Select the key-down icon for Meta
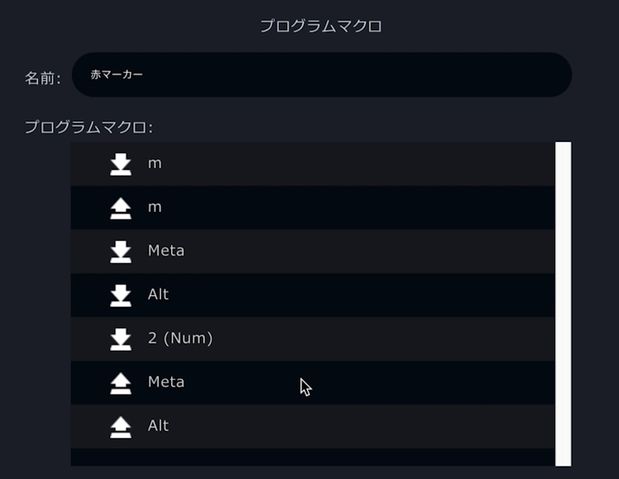This screenshot has height=479, width=619. [x=120, y=252]
